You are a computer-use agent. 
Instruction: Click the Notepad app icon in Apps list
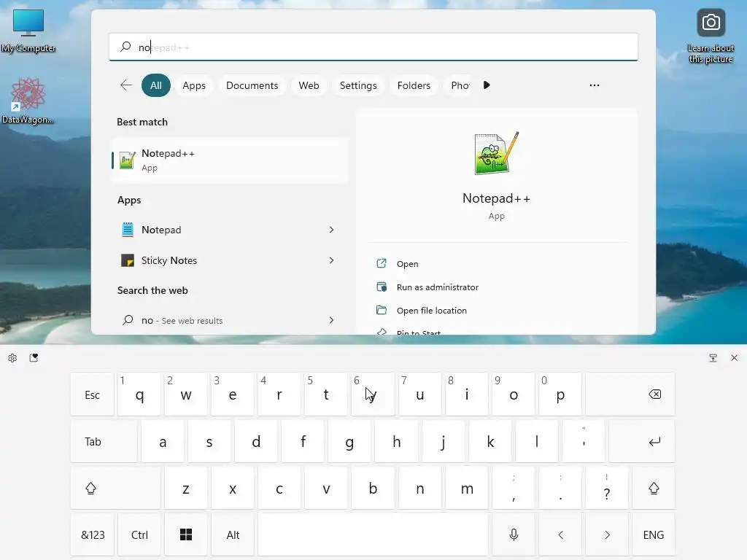pos(127,230)
